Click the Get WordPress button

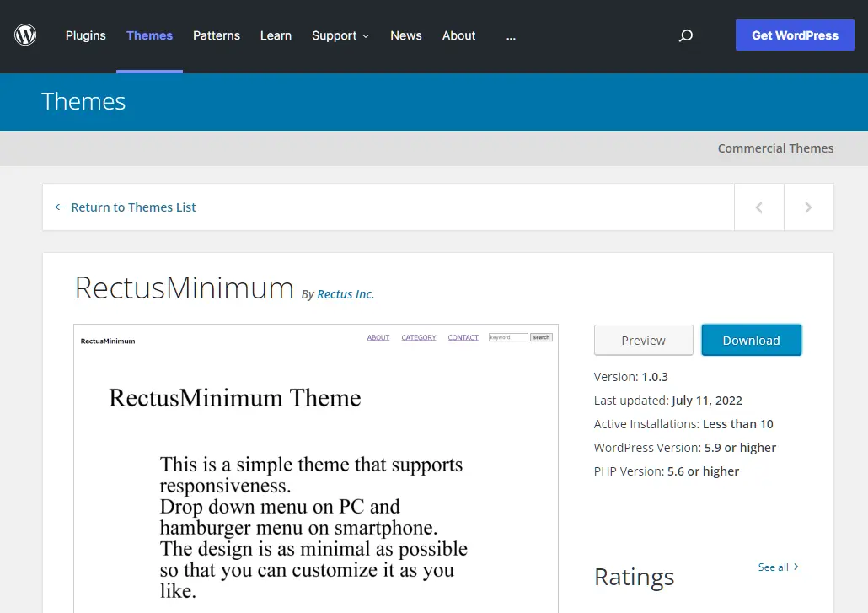coord(795,35)
